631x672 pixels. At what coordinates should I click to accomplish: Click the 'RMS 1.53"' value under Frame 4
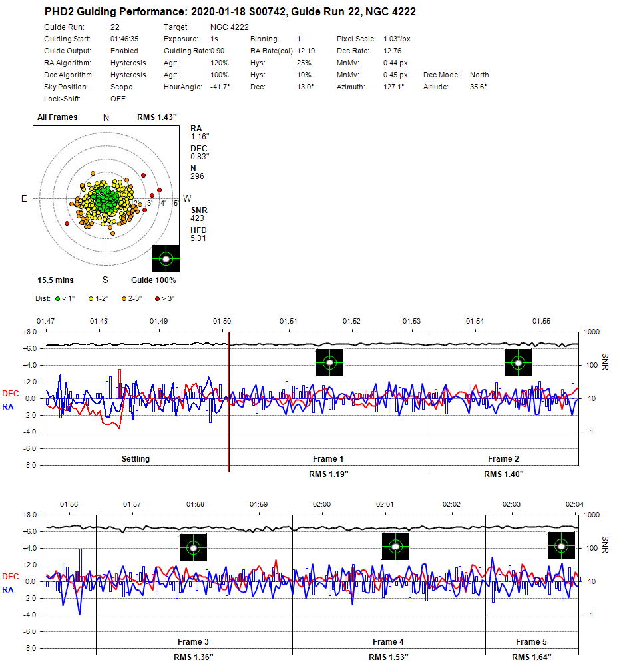click(389, 657)
